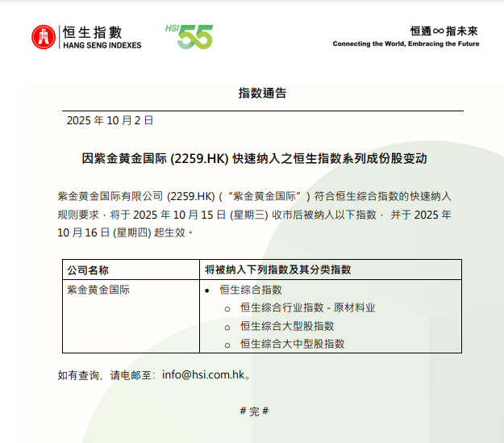Select the date 2025 年 10 月 2 日
This screenshot has height=443, width=504.
coord(110,120)
